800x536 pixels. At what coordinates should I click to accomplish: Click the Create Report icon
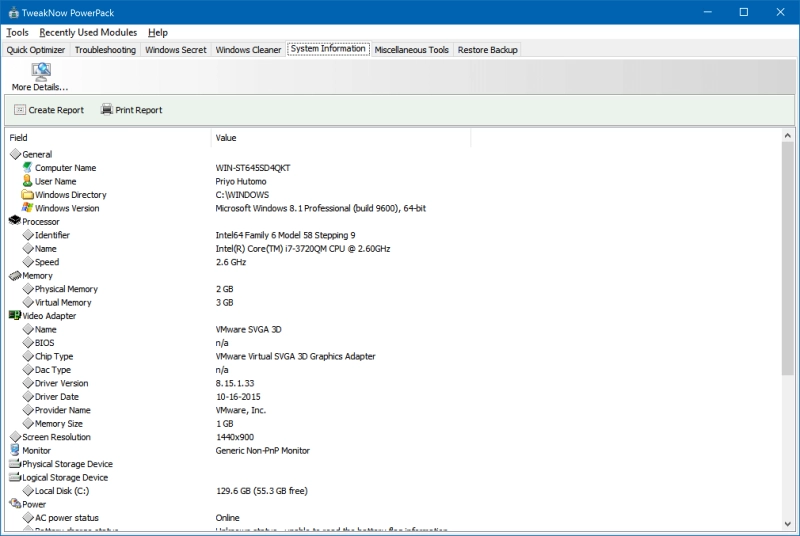pos(20,110)
